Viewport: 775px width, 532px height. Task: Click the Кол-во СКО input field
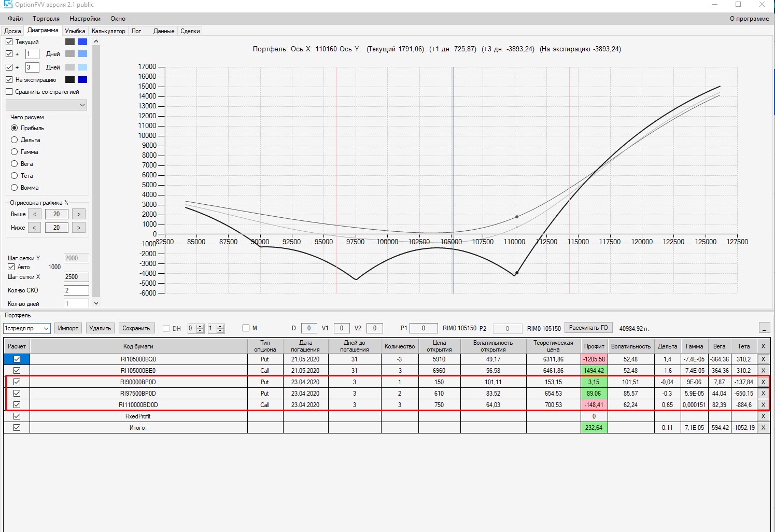click(x=76, y=290)
